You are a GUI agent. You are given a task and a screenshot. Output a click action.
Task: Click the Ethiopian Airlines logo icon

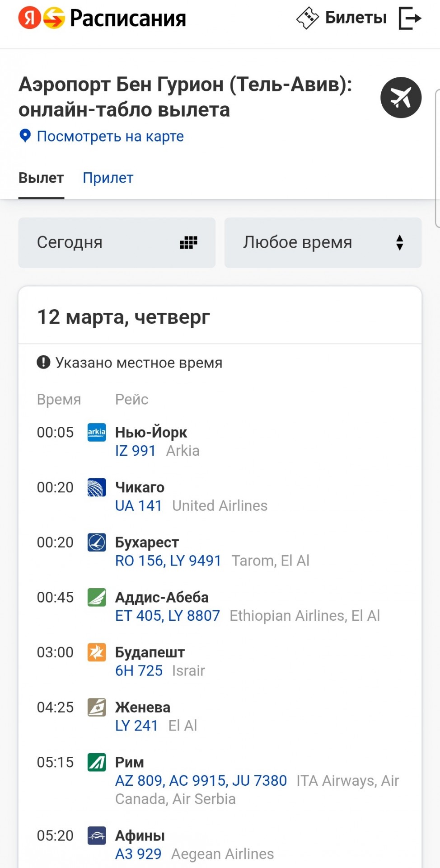[97, 597]
